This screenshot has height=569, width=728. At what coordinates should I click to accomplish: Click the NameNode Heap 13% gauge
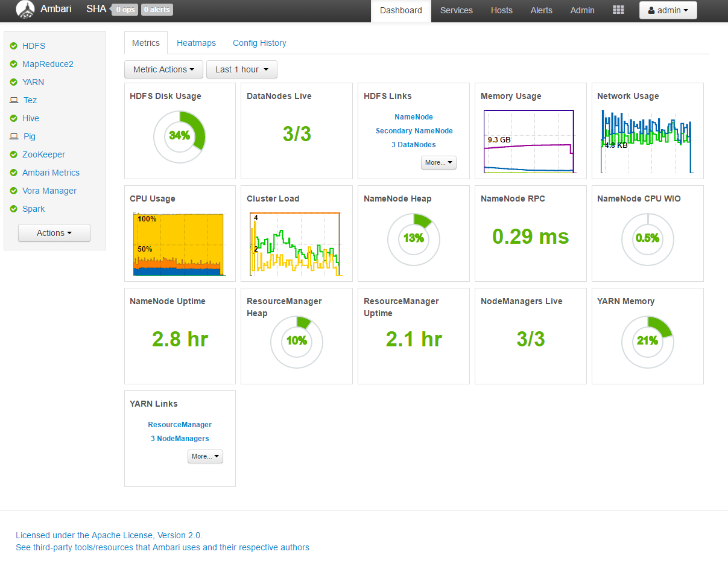pos(414,239)
